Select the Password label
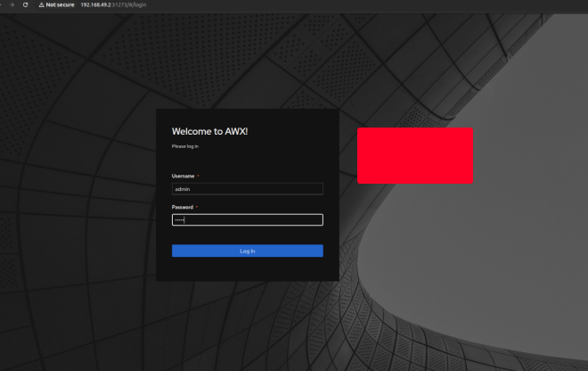 (x=183, y=207)
